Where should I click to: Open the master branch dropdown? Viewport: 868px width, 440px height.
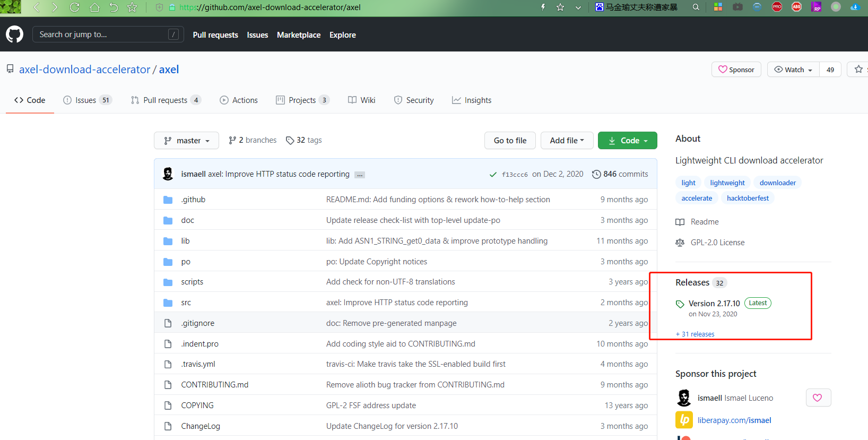coord(186,141)
